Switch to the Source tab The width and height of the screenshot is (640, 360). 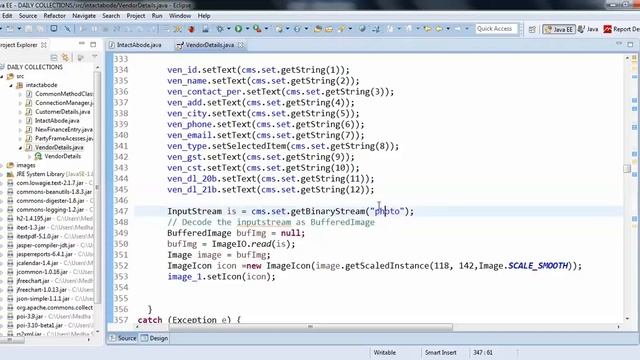(123, 338)
